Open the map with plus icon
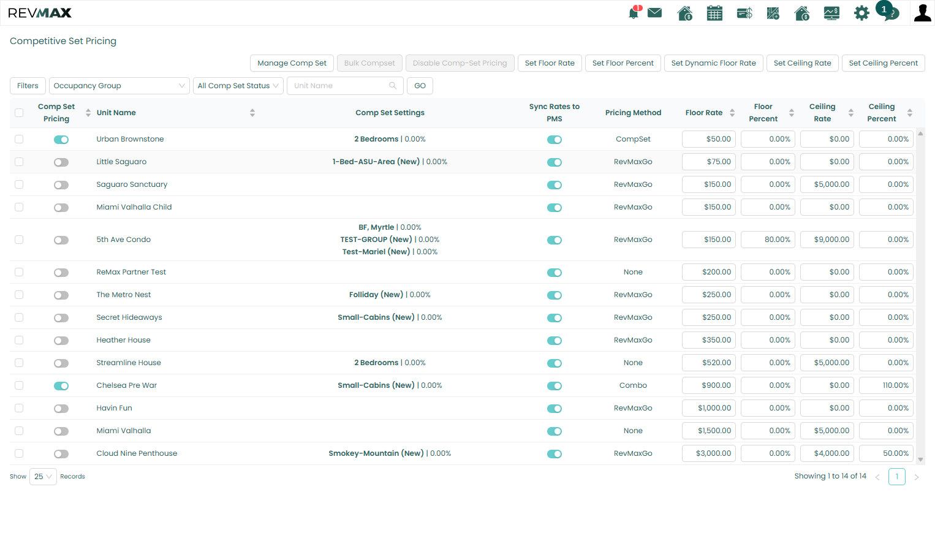The width and height of the screenshot is (935, 560). [773, 13]
